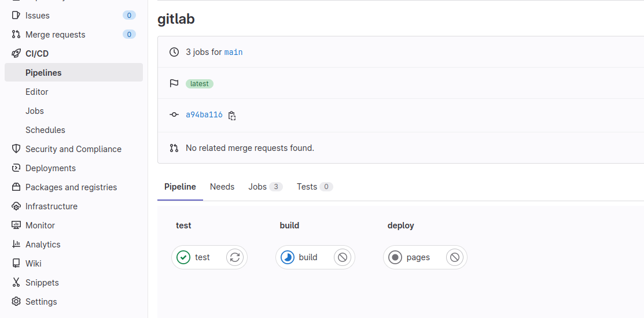Expand the CI/CD sidebar section
644x318 pixels.
pos(37,54)
